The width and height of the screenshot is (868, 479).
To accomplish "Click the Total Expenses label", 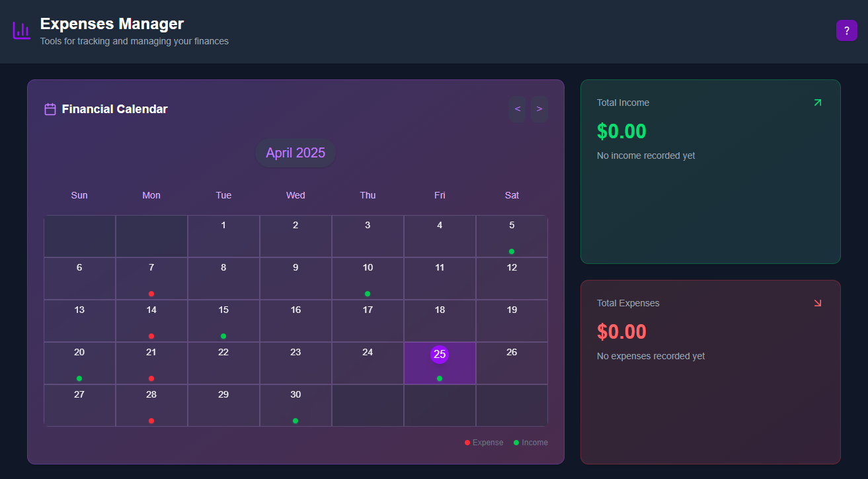I will tap(628, 303).
